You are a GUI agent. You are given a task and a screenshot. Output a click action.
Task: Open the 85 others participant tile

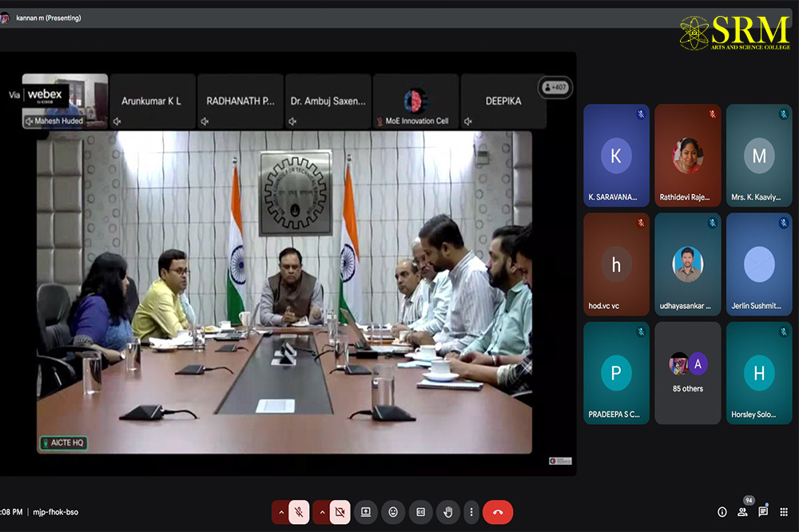click(x=687, y=372)
